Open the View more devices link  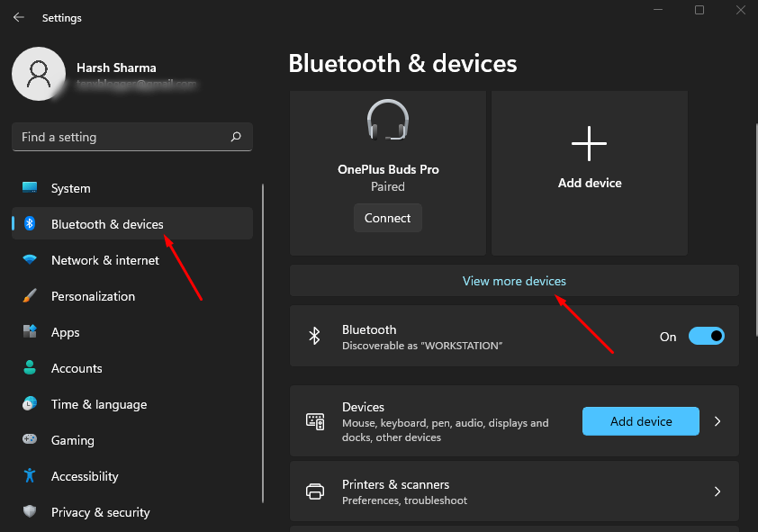tap(514, 281)
